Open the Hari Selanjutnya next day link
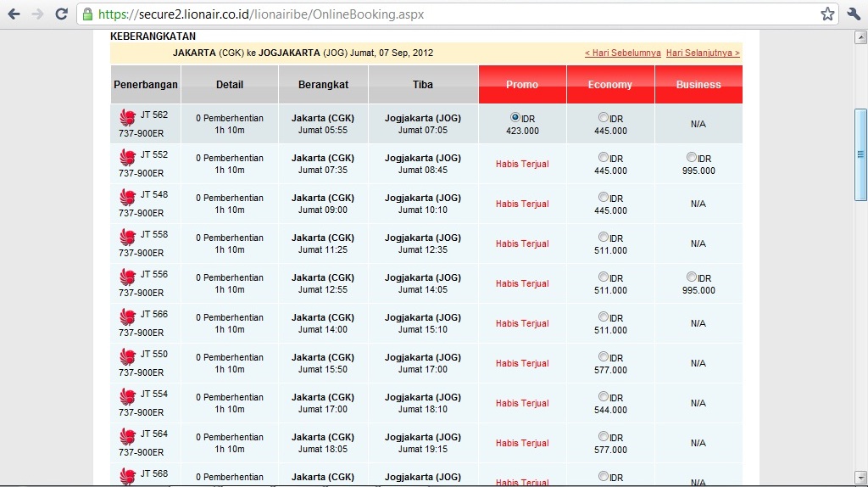The image size is (868, 487). pyautogui.click(x=703, y=53)
